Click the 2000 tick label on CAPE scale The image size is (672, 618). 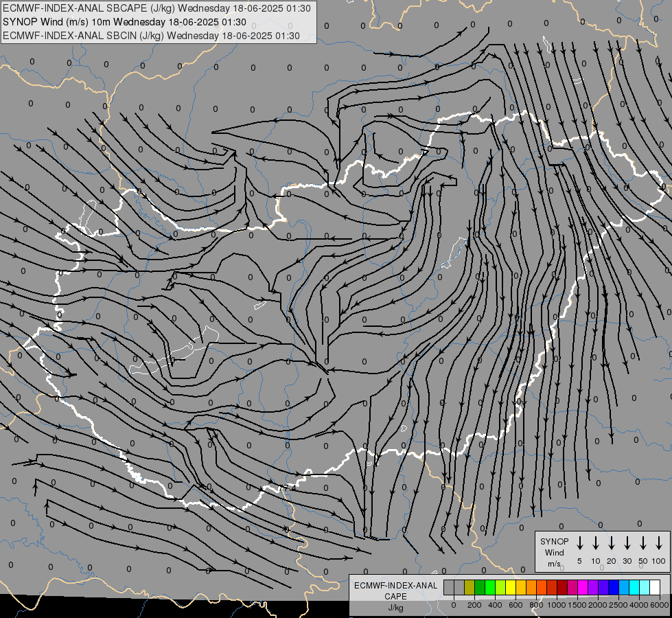598,605
